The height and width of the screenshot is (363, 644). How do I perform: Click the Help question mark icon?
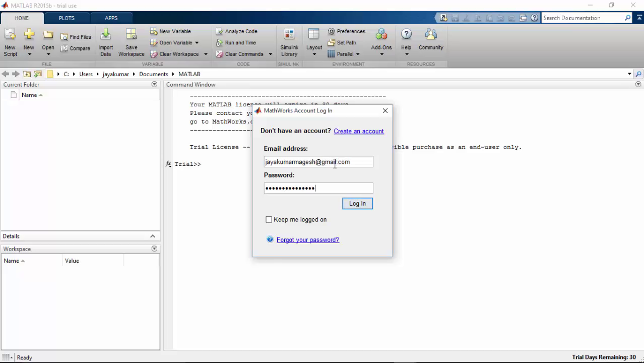point(406,34)
